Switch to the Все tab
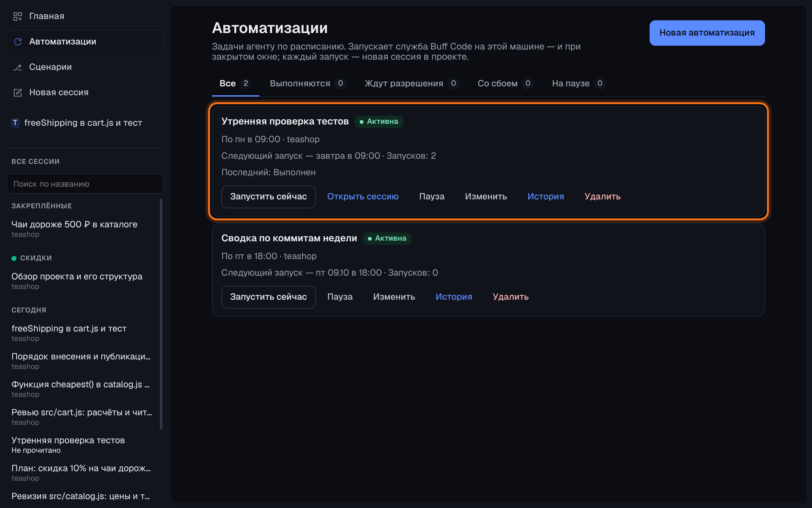Image resolution: width=812 pixels, height=508 pixels. click(235, 83)
